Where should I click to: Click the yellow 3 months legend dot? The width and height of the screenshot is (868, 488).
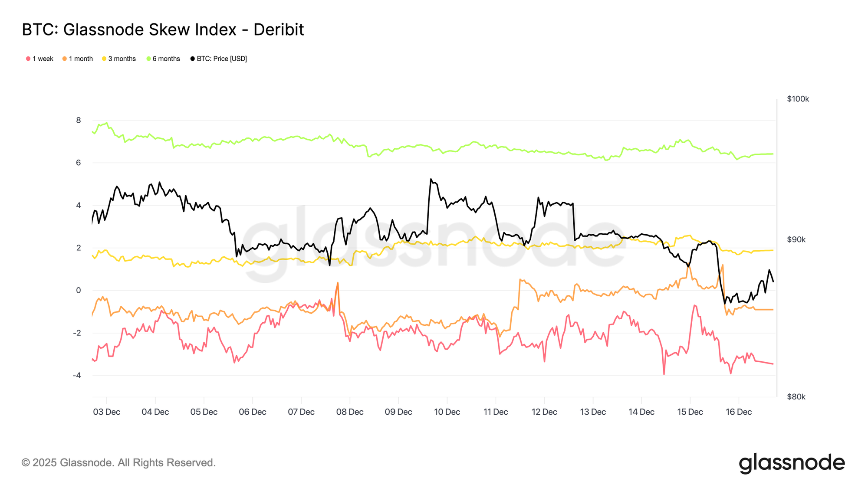tap(104, 59)
